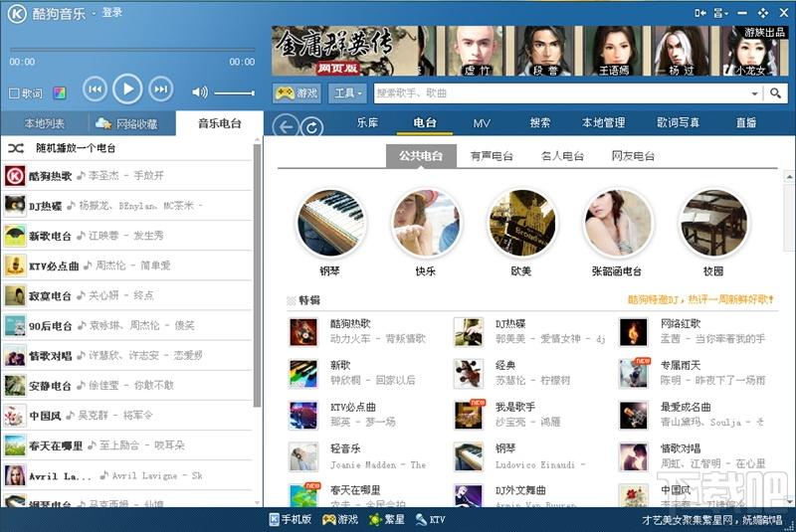Click 新歌 colorful piano icon
Screen dimensions: 796x532
[x=303, y=373]
